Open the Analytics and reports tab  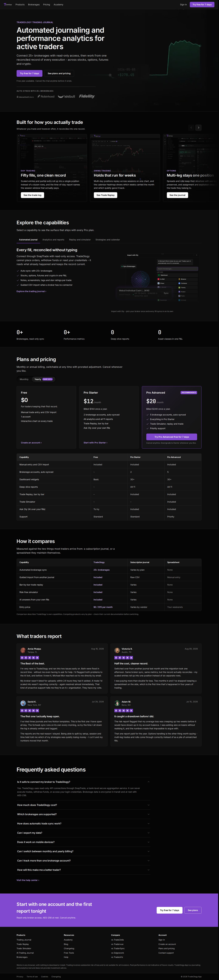click(x=53, y=240)
